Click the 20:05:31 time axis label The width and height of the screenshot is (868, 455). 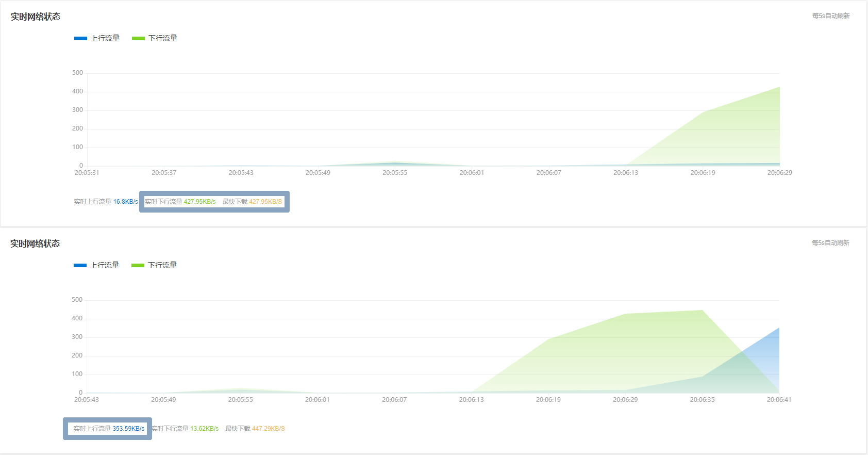(87, 173)
